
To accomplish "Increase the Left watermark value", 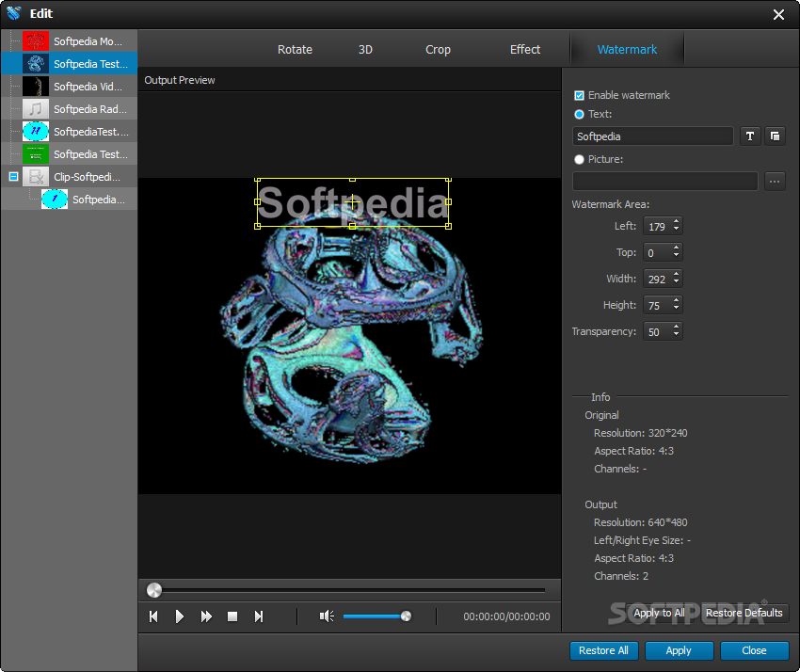I will click(x=677, y=222).
